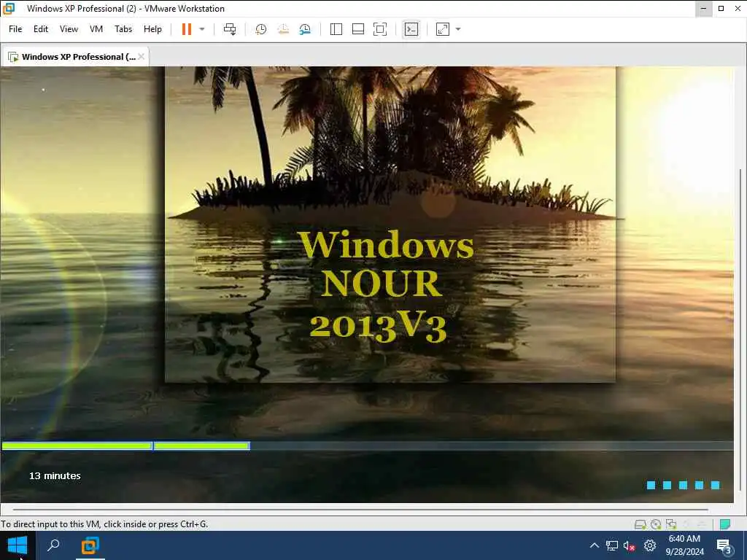Close the Windows XP Professional tab

coord(141,57)
